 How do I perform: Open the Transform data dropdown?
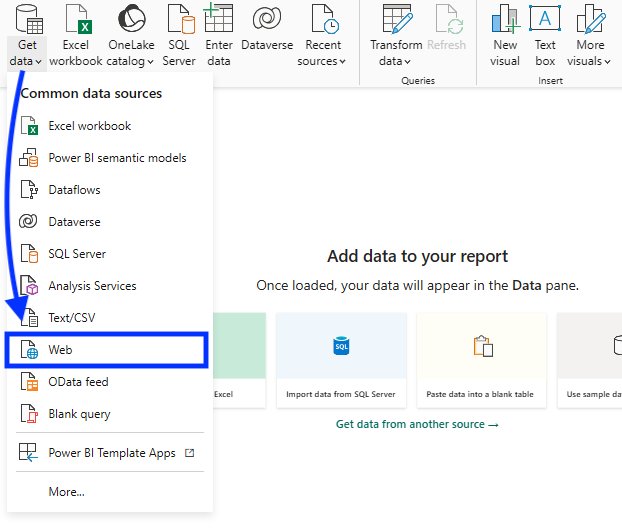[x=396, y=53]
